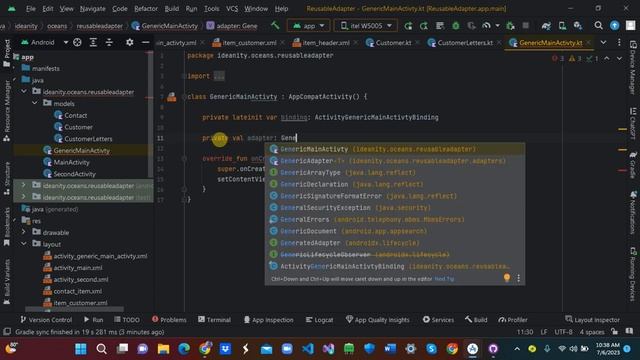Click the Sync Project with Gradle icon
The height and width of the screenshot is (360, 640).
click(x=546, y=26)
